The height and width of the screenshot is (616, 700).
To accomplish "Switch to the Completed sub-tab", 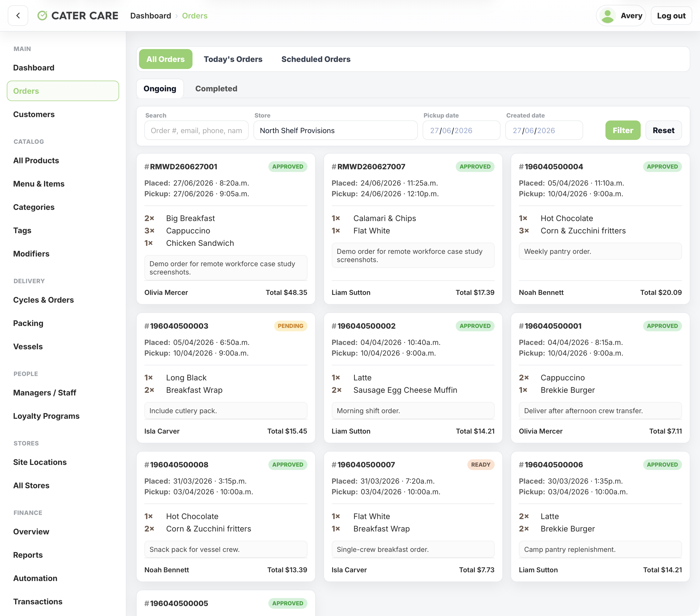I will coord(216,89).
